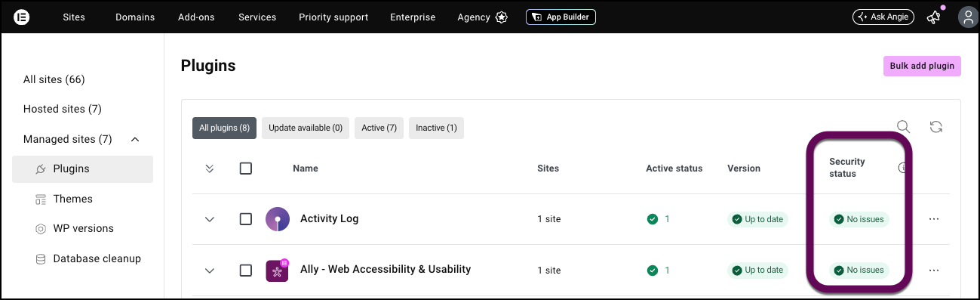
Task: Expand all rows with double chevron
Action: (x=210, y=169)
